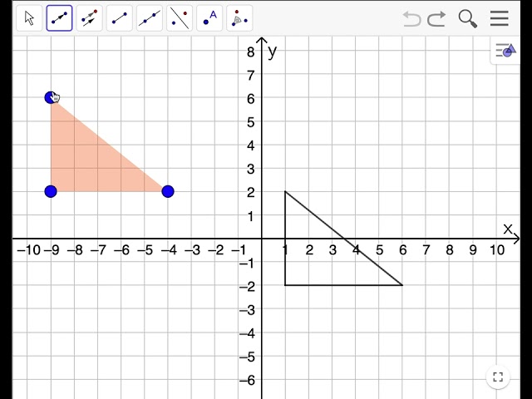532x399 pixels.
Task: Select the Vector tool in toolbar
Action: pos(59,18)
